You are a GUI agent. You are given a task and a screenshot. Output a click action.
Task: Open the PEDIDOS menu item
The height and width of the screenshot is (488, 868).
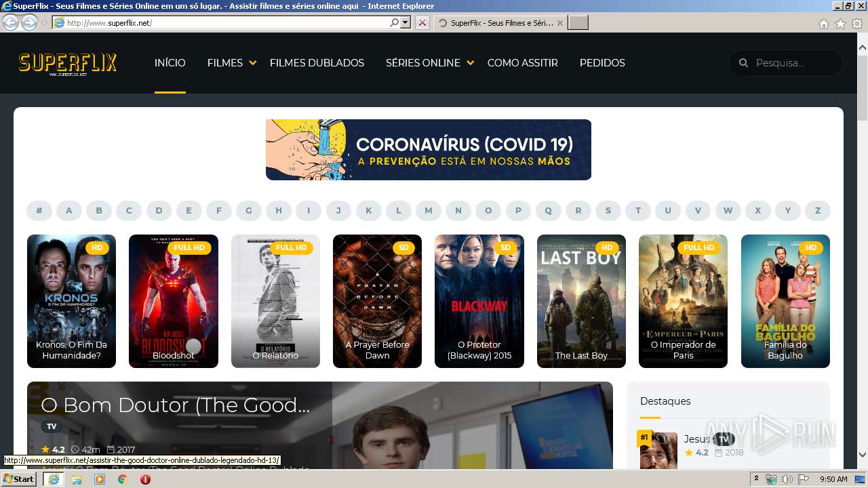pos(602,63)
